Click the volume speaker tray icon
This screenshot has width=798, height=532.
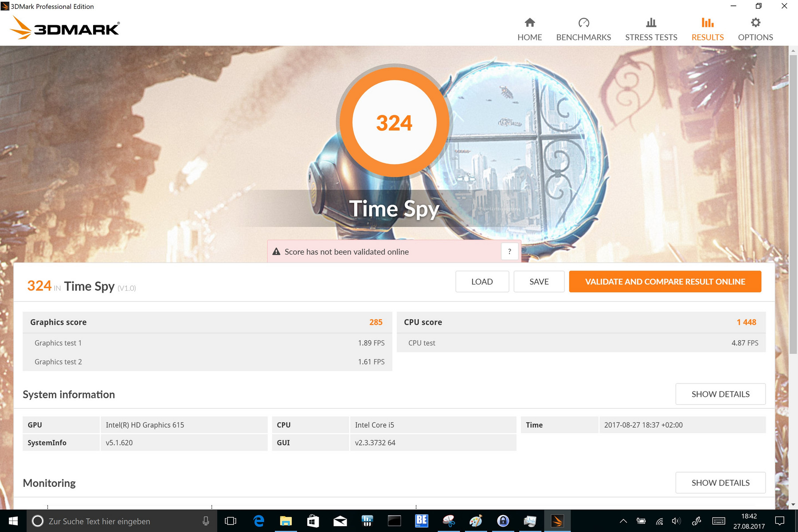click(x=676, y=521)
